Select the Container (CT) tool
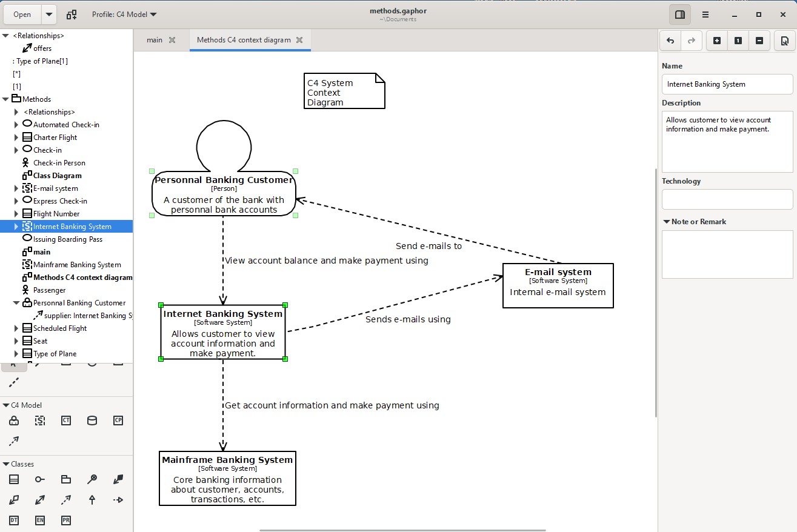The image size is (797, 532). click(65, 421)
